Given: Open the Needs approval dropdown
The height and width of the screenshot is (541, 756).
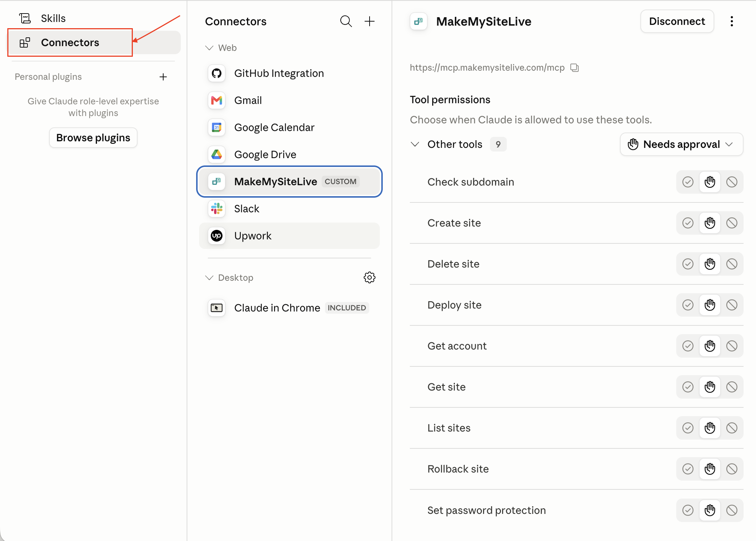Looking at the screenshot, I should pyautogui.click(x=681, y=144).
